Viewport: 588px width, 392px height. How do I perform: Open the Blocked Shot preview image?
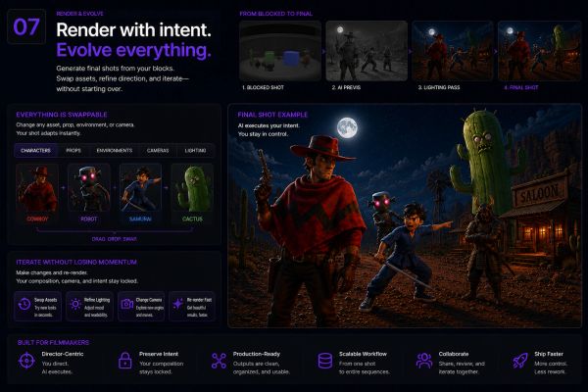tap(280, 51)
